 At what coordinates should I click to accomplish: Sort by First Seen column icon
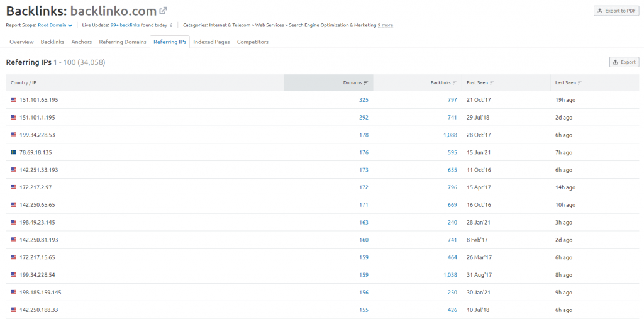coord(492,82)
